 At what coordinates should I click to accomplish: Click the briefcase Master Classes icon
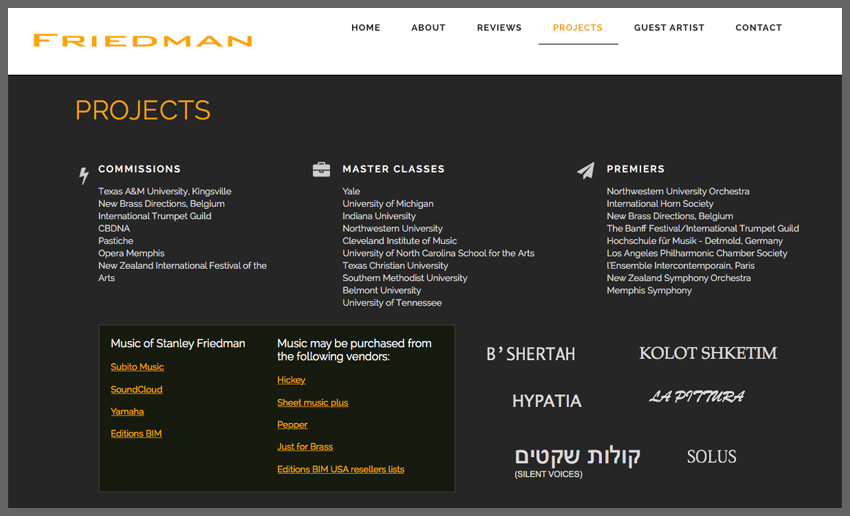[321, 169]
